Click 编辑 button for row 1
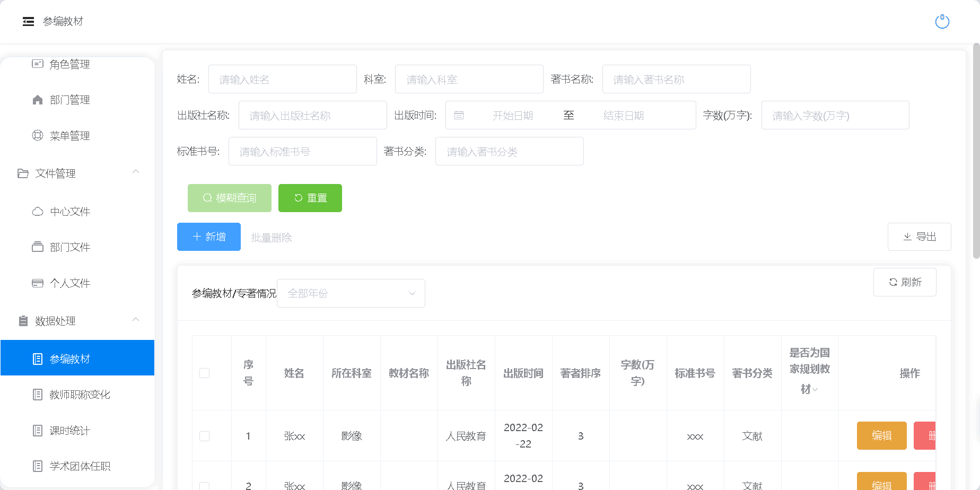Screen dimensions: 980x490 pyautogui.click(x=882, y=435)
